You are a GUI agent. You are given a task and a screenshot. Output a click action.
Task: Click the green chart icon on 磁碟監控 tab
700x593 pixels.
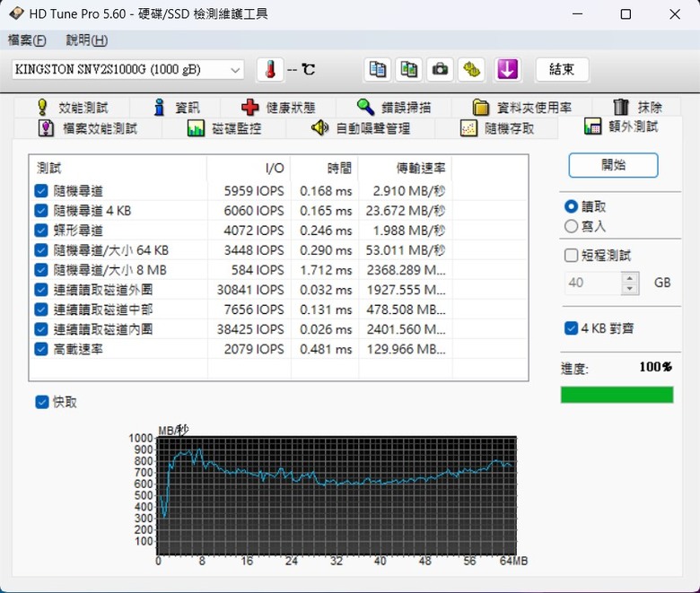[196, 128]
